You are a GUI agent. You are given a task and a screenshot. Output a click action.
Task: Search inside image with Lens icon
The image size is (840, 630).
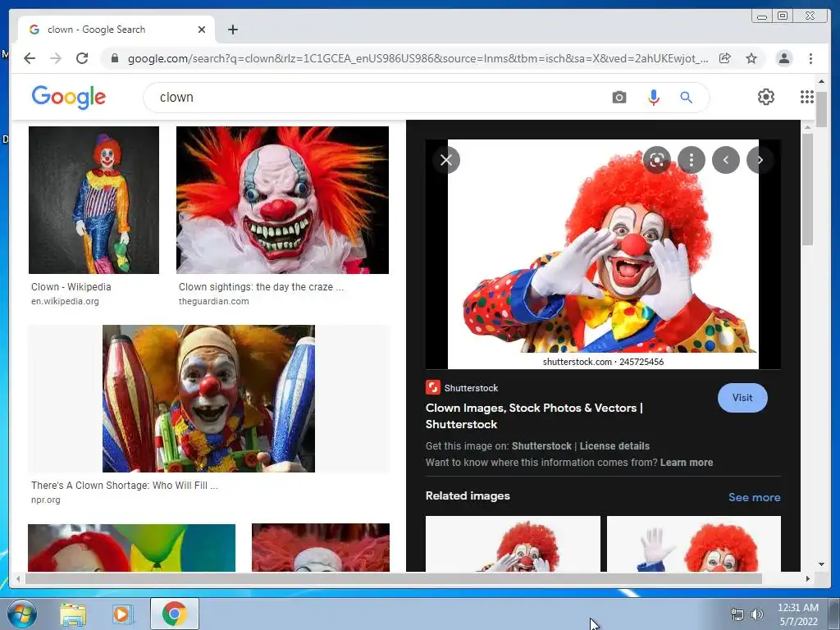pos(657,160)
